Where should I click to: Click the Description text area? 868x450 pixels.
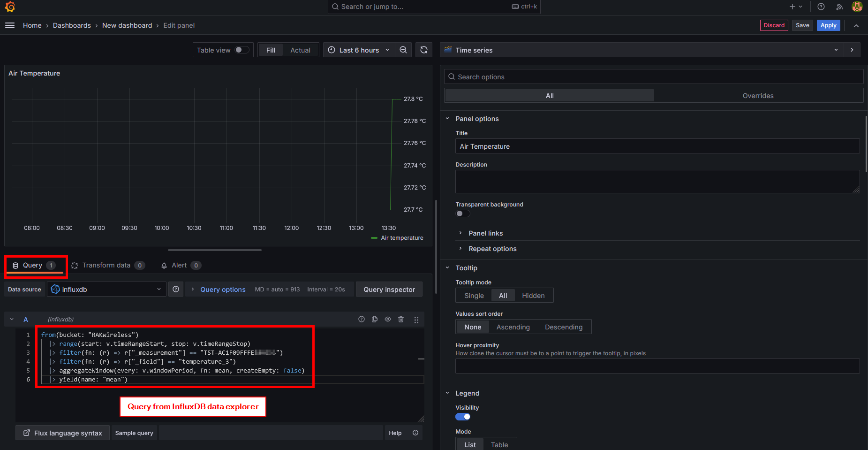tap(657, 181)
